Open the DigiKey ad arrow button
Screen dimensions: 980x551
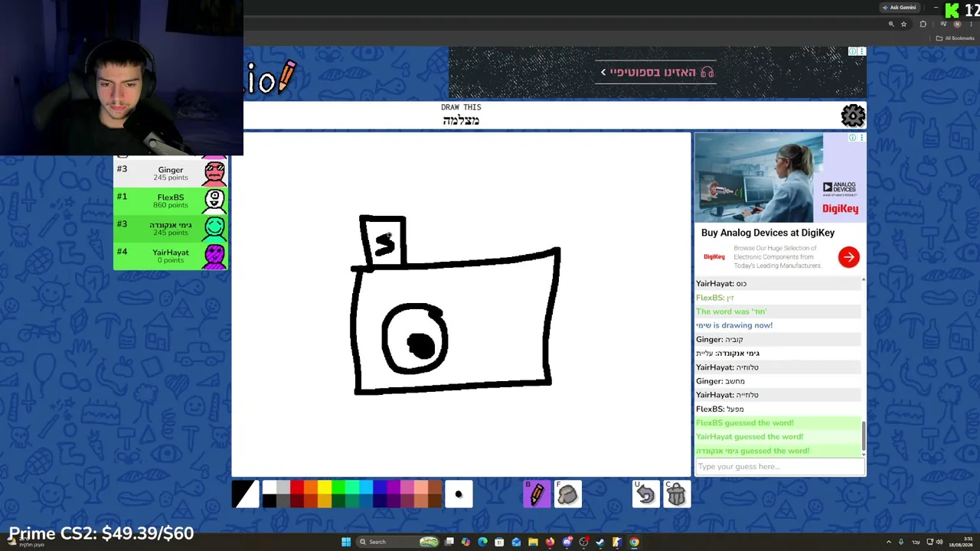pyautogui.click(x=848, y=257)
